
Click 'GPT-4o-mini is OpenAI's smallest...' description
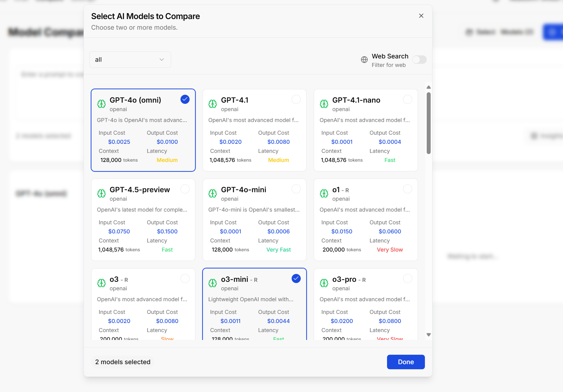pyautogui.click(x=254, y=210)
